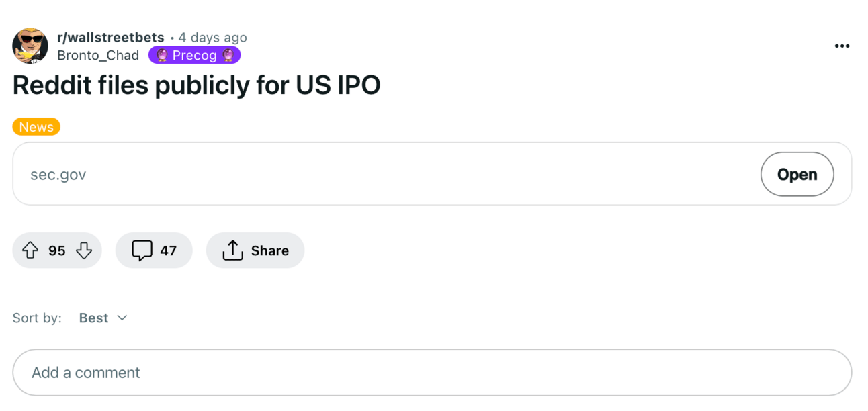Downvote the Reddit IPO post
The height and width of the screenshot is (411, 868).
pos(84,250)
